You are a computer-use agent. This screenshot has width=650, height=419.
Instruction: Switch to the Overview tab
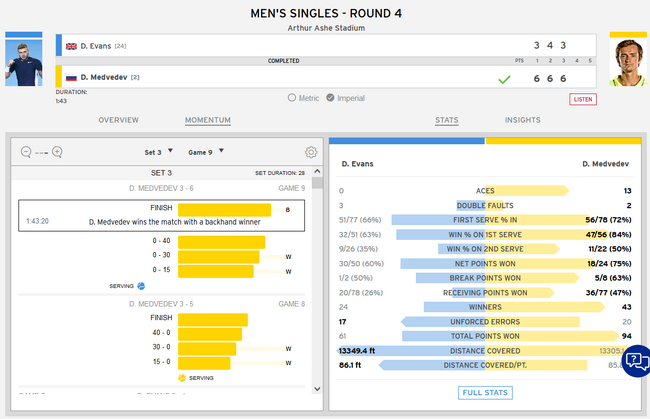pos(118,120)
